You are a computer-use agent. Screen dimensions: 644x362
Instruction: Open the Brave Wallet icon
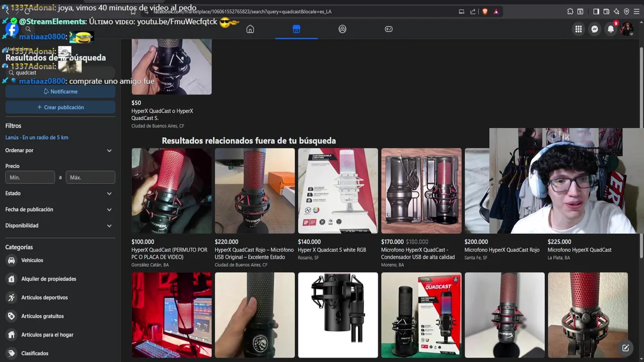[606, 12]
